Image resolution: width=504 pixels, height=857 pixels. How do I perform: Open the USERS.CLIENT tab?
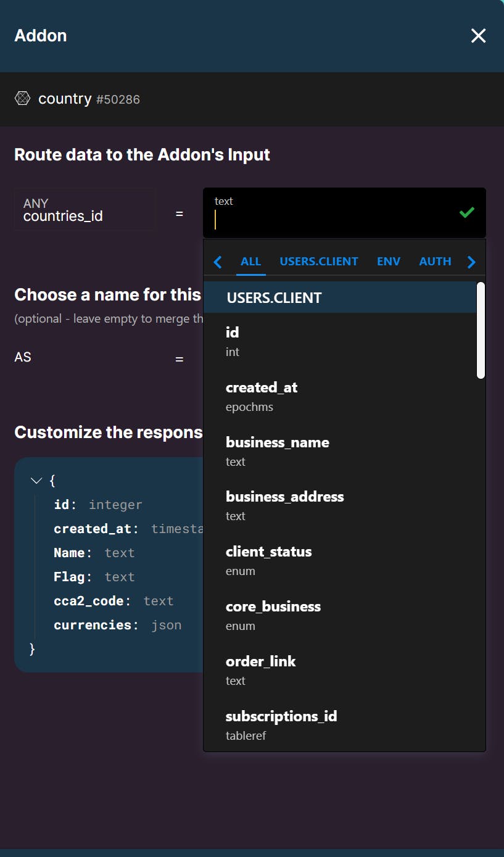tap(319, 261)
